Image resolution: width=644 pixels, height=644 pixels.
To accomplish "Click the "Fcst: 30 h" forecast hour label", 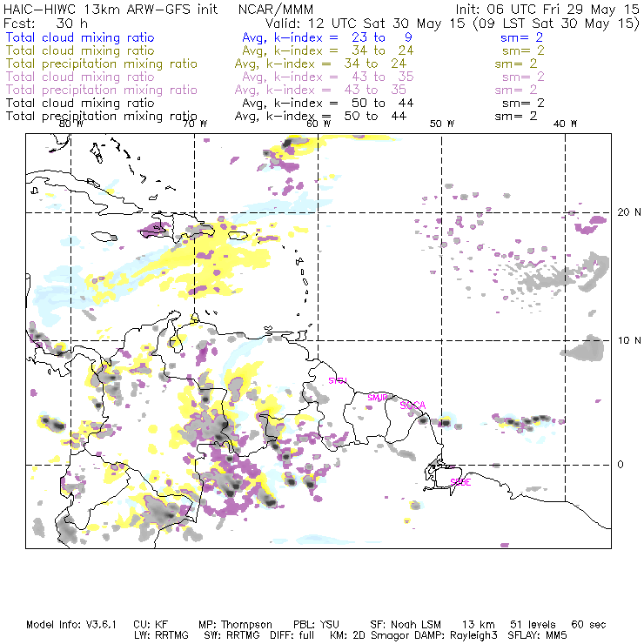I will tap(45, 23).
